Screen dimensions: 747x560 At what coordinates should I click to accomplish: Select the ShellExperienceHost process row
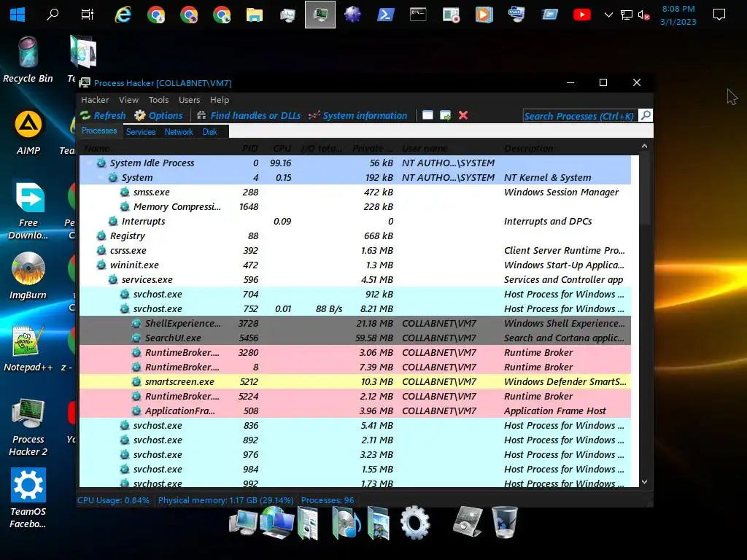point(355,323)
